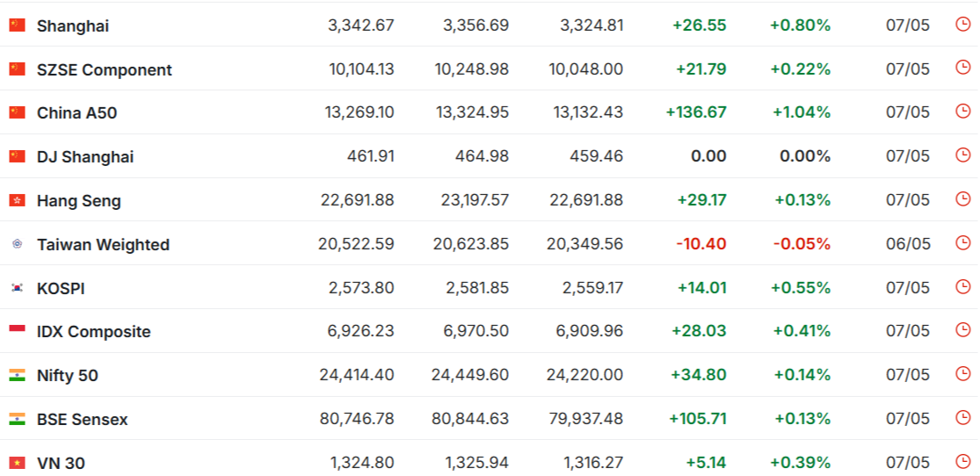This screenshot has height=476, width=980.
Task: Click the clock icon in VN 30 row
Action: pyautogui.click(x=963, y=462)
